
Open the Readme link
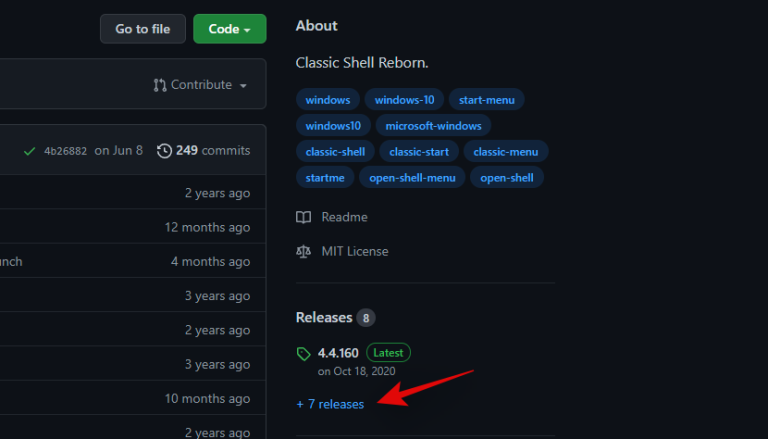pyautogui.click(x=344, y=217)
